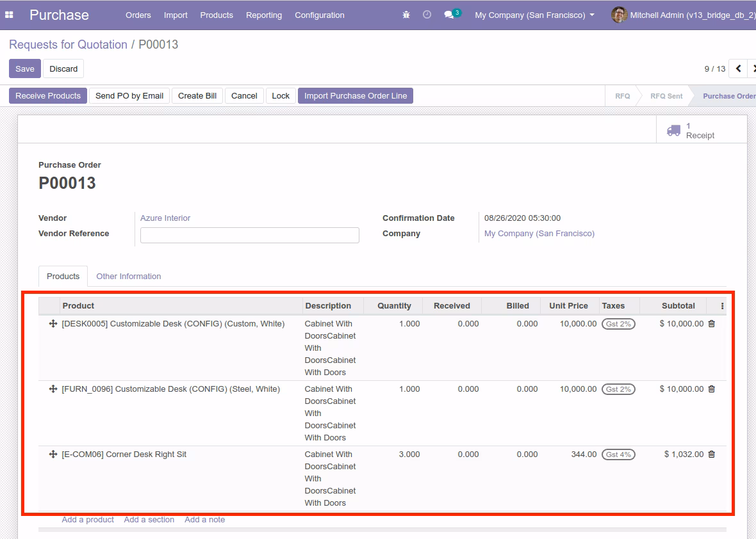Open optional columns kebab menu
Viewport: 756px width, 539px height.
[722, 306]
